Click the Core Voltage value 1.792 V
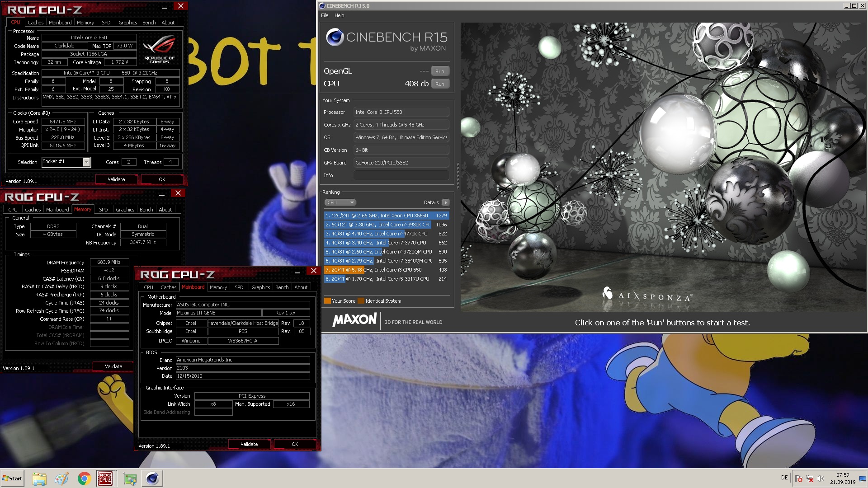 (120, 62)
